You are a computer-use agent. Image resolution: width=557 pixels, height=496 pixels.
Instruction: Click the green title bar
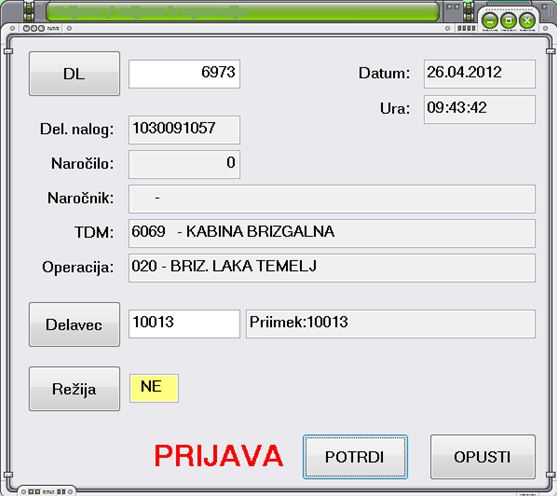pyautogui.click(x=242, y=12)
